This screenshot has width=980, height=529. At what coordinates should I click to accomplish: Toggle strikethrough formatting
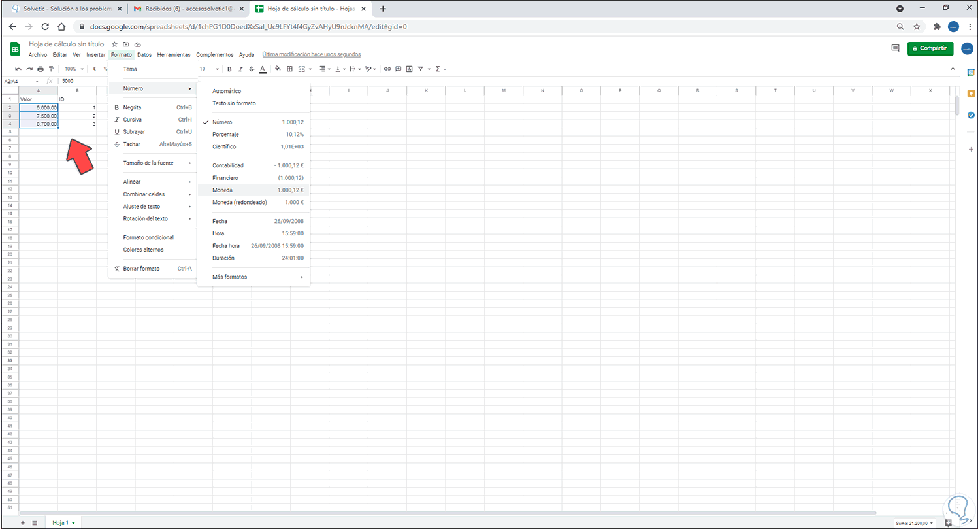tap(251, 68)
